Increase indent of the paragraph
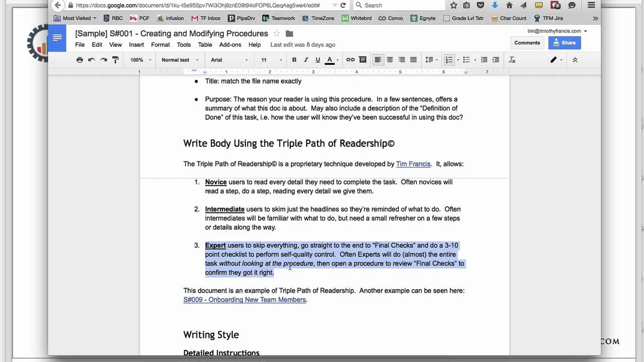This screenshot has width=644, height=362. coord(496,60)
